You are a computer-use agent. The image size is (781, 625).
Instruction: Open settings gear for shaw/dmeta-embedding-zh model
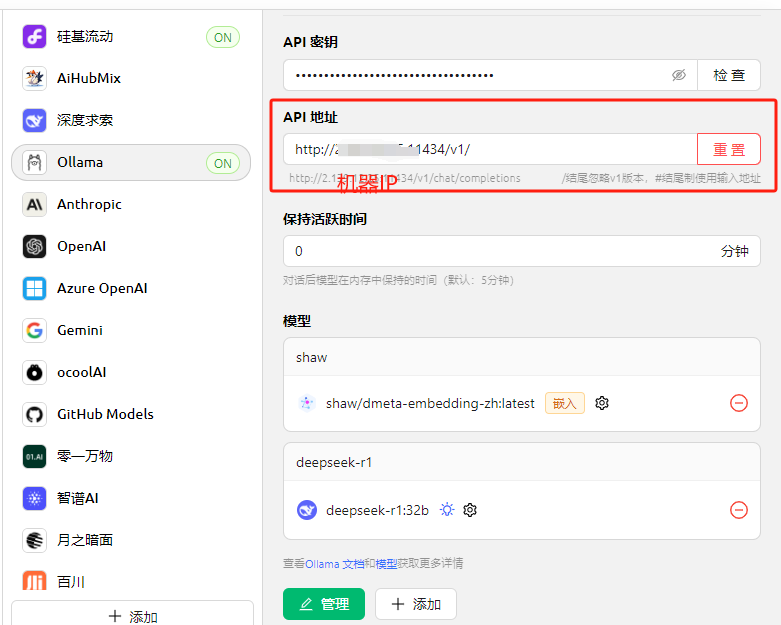(602, 403)
